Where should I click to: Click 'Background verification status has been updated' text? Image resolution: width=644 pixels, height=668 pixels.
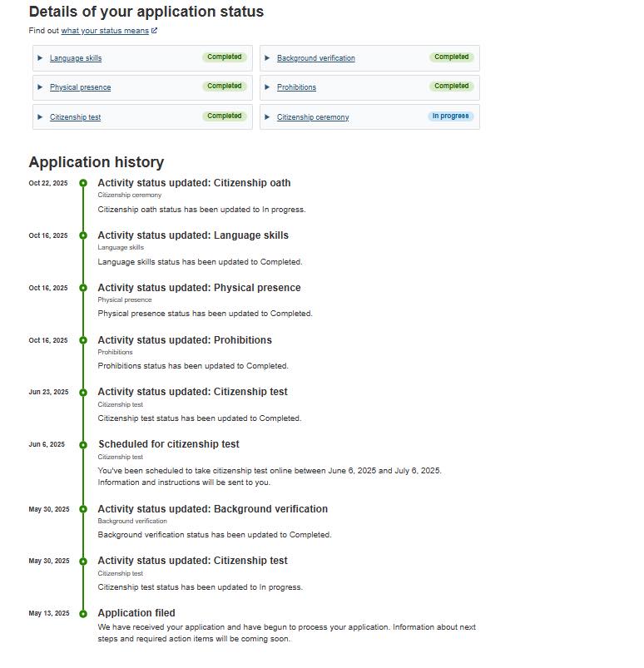pyautogui.click(x=215, y=535)
